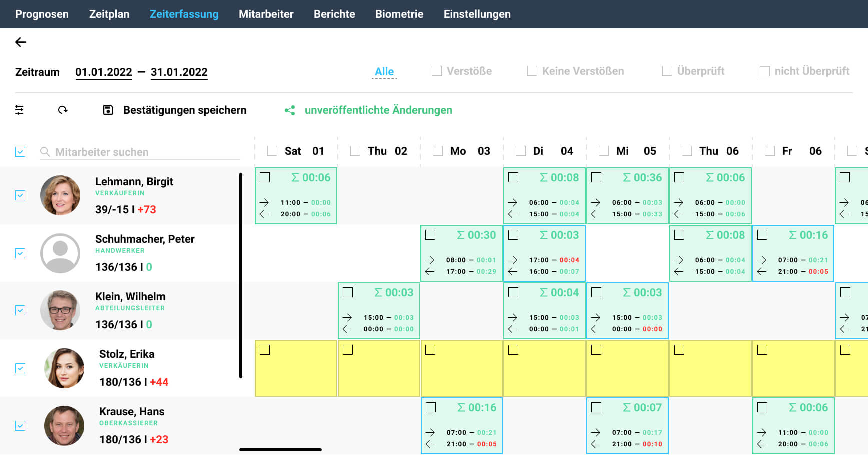The width and height of the screenshot is (868, 455).
Task: Open Erika Stolz's profile photo
Action: tap(64, 368)
